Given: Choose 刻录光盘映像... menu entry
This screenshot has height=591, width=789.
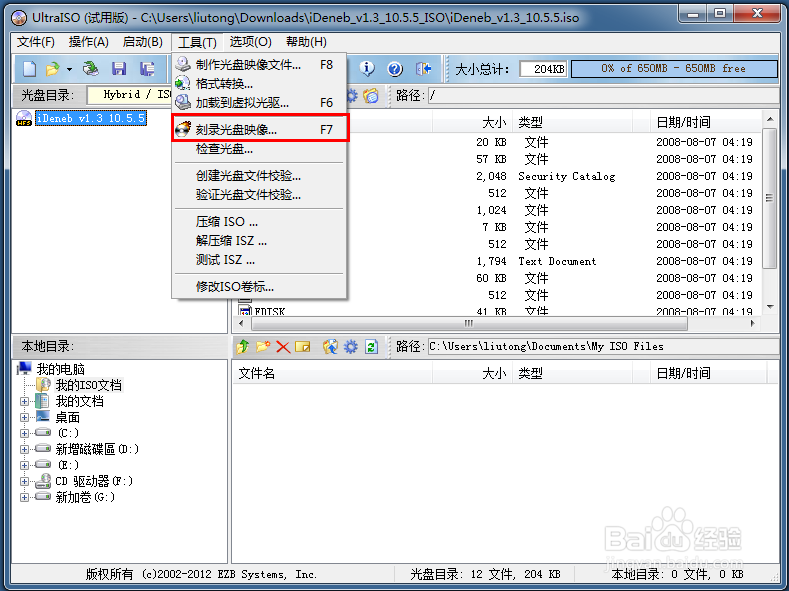Looking at the screenshot, I should click(x=260, y=130).
